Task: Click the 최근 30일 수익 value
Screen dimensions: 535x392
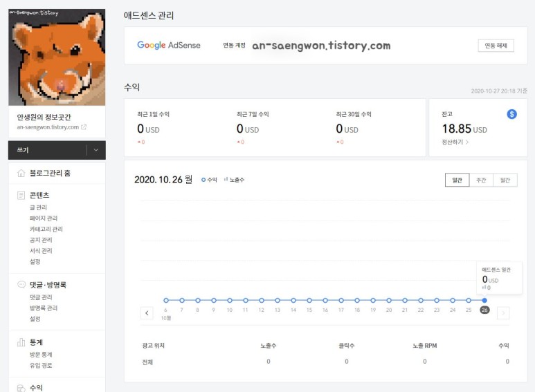Action: coord(347,129)
